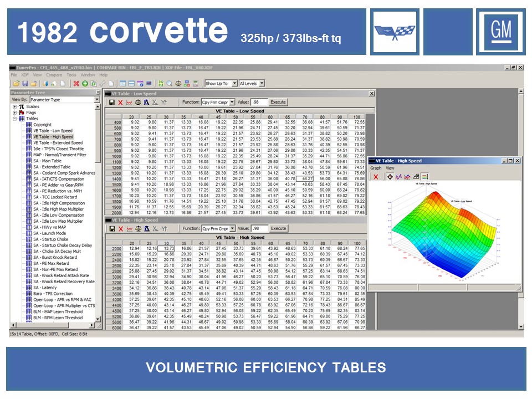Click the wrench icon in main toolbar
Image resolution: width=532 pixels, height=399 pixels.
[103, 84]
